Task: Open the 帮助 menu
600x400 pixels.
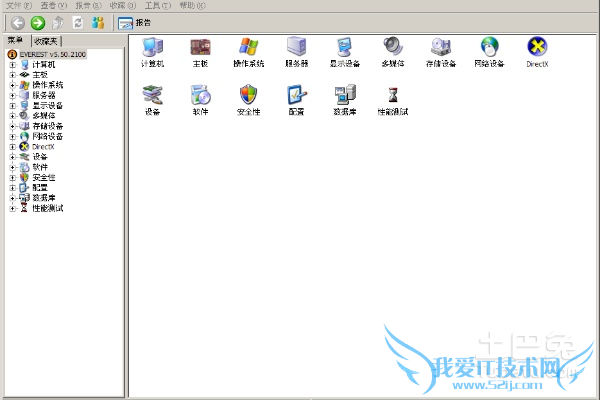Action: [192, 5]
